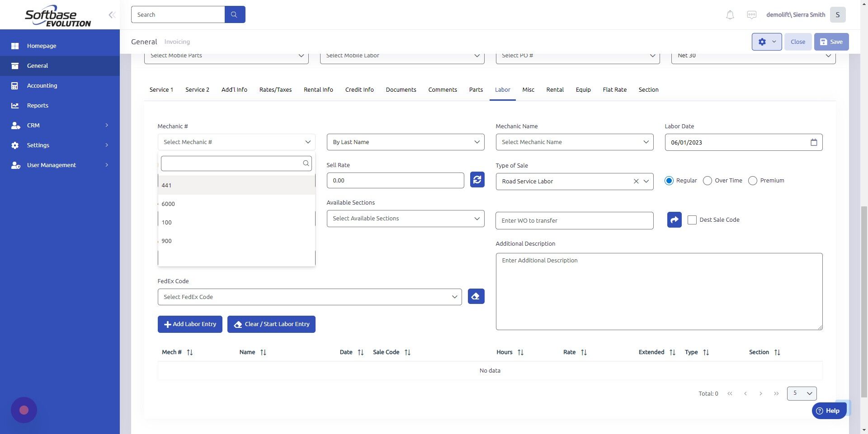The height and width of the screenshot is (434, 868).
Task: Open the Help widget
Action: point(829,411)
